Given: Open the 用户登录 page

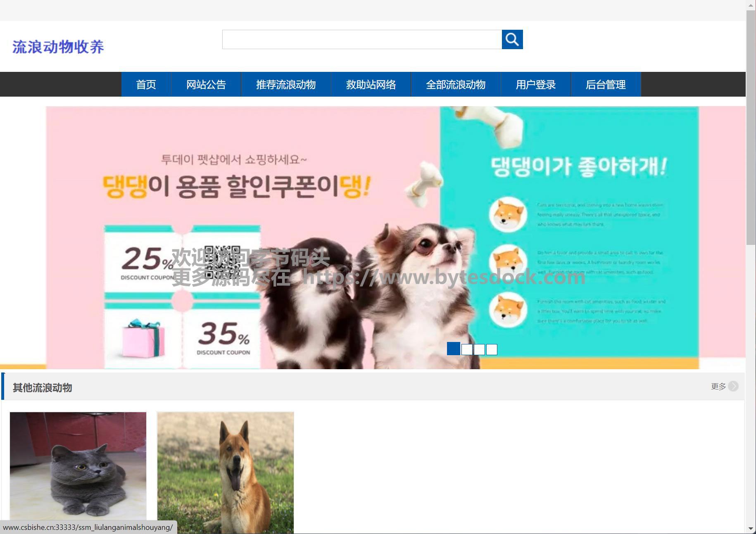Looking at the screenshot, I should click(535, 84).
